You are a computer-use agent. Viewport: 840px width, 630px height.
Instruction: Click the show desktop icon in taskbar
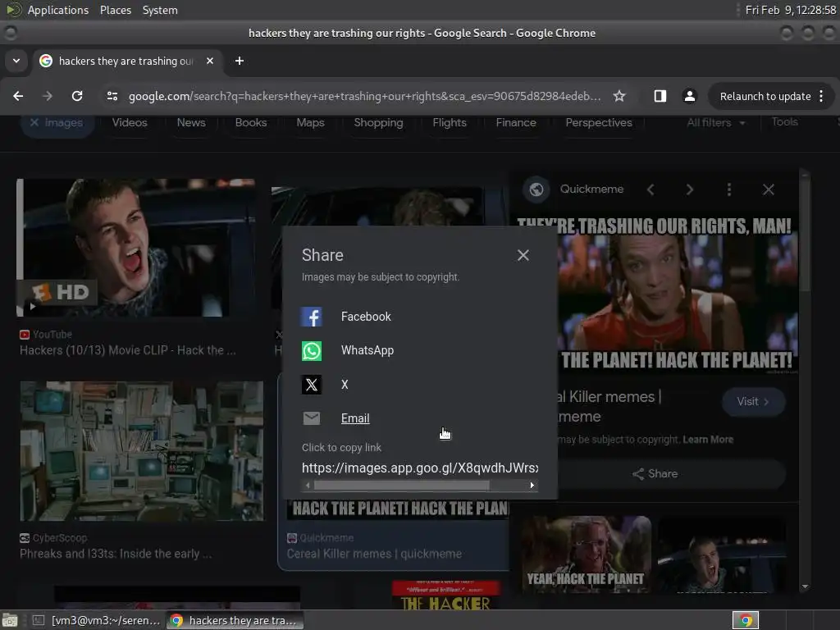[x=10, y=620]
